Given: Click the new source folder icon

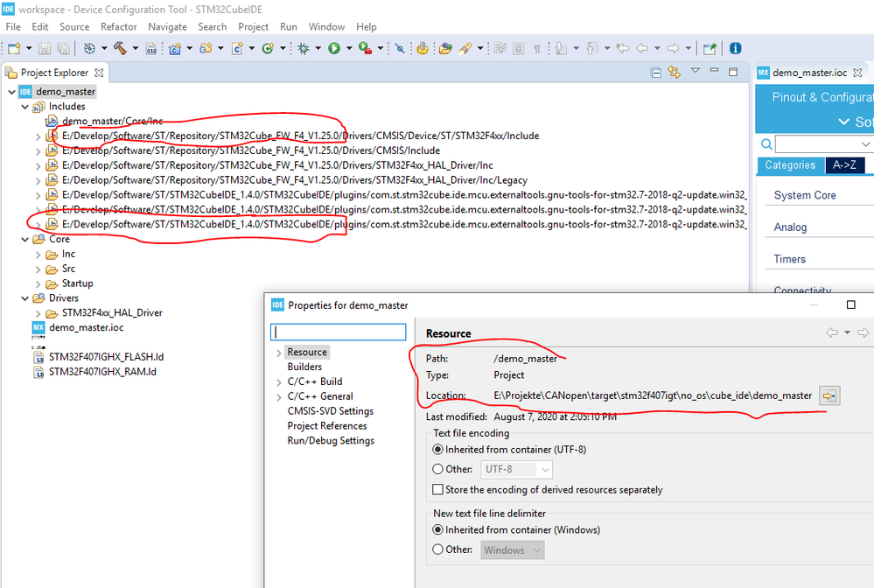Looking at the screenshot, I should pyautogui.click(x=206, y=48).
